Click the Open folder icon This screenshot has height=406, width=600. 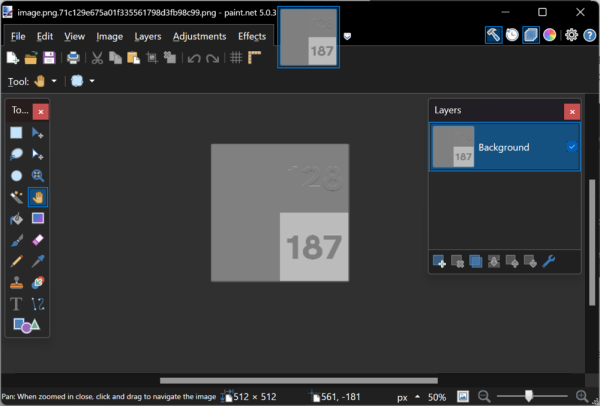click(x=31, y=58)
